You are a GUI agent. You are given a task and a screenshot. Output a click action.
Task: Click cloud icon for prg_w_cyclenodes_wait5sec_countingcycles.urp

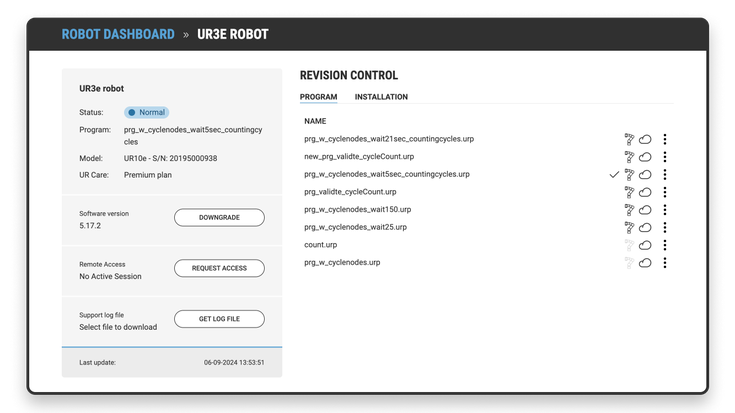point(645,174)
